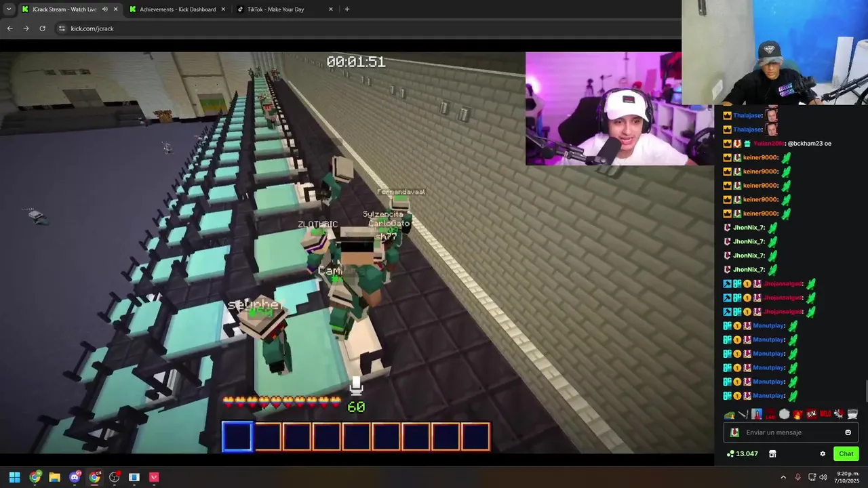868x488 pixels.
Task: Open volume control in system tray
Action: pyautogui.click(x=823, y=477)
